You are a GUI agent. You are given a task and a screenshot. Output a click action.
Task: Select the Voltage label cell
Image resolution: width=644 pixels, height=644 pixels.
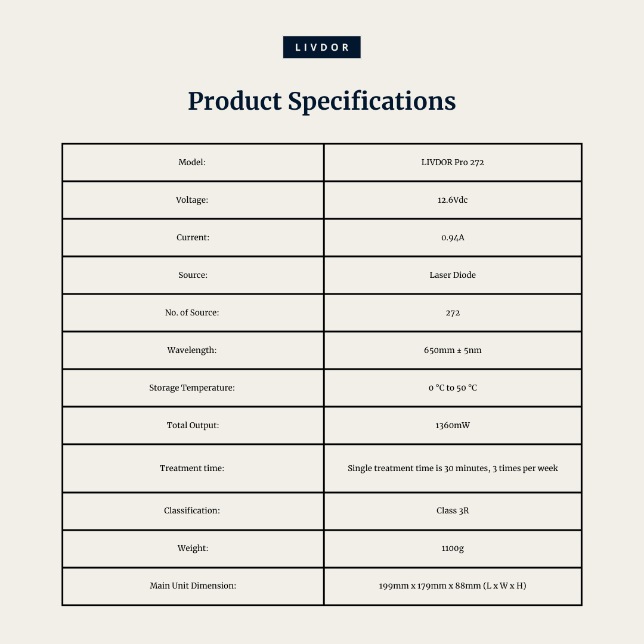pos(192,200)
